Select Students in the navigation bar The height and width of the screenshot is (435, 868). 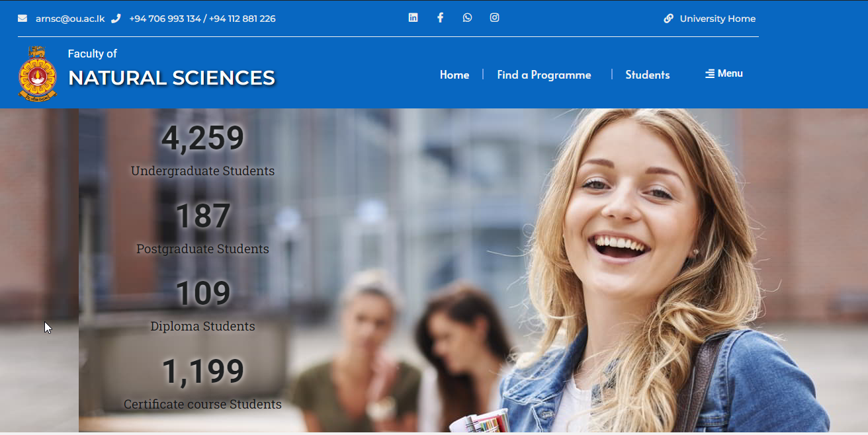click(x=647, y=75)
